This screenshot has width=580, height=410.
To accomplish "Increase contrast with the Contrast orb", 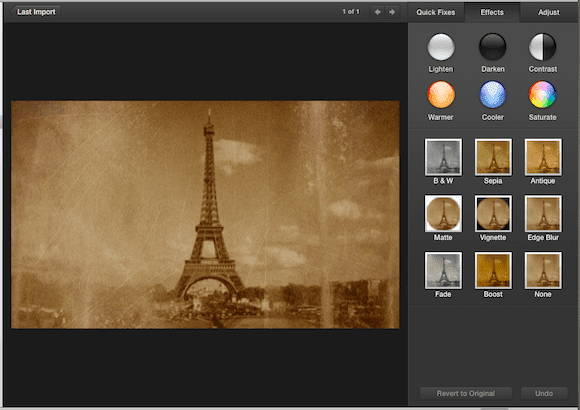I will (x=542, y=47).
